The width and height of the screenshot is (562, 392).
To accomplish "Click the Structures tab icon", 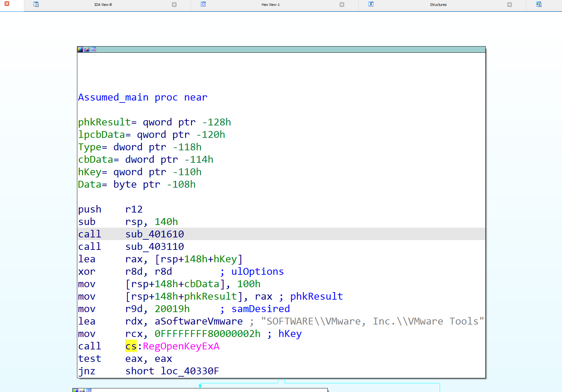I will click(371, 4).
